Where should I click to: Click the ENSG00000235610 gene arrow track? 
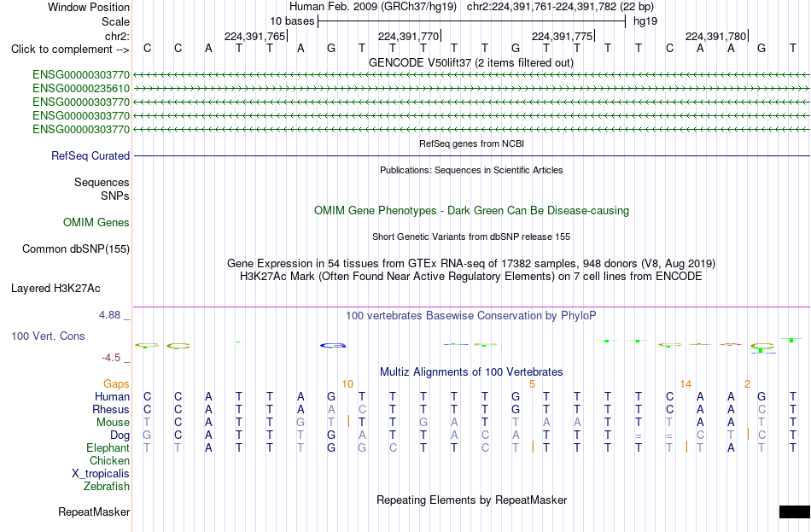pos(471,89)
